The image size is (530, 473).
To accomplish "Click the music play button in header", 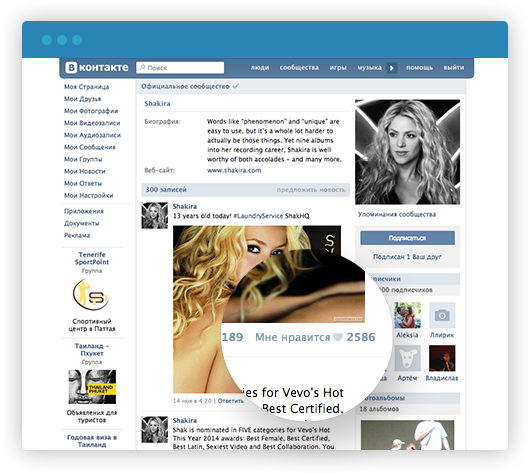I will click(x=391, y=68).
